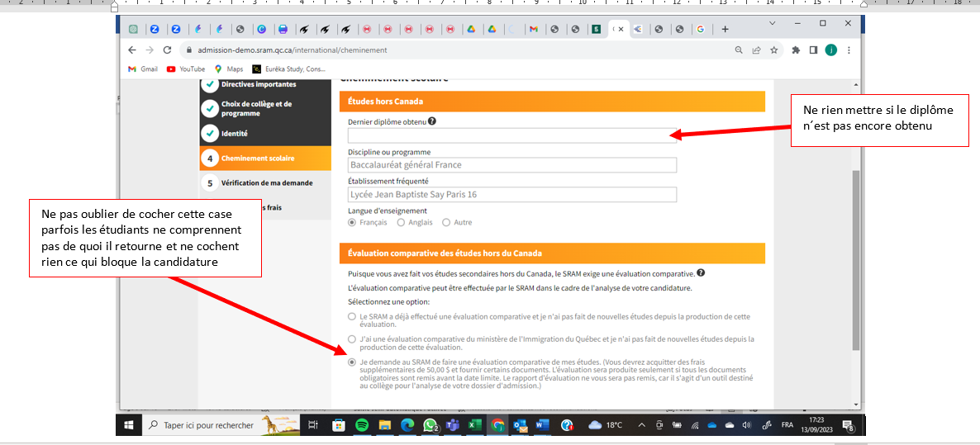
Task: Open a new tab with plus button
Action: (725, 29)
